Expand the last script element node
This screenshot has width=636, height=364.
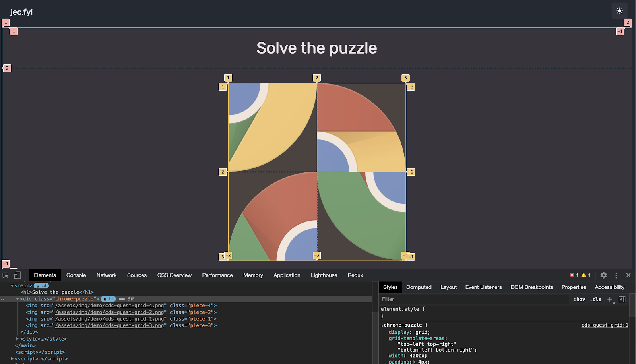(12, 358)
